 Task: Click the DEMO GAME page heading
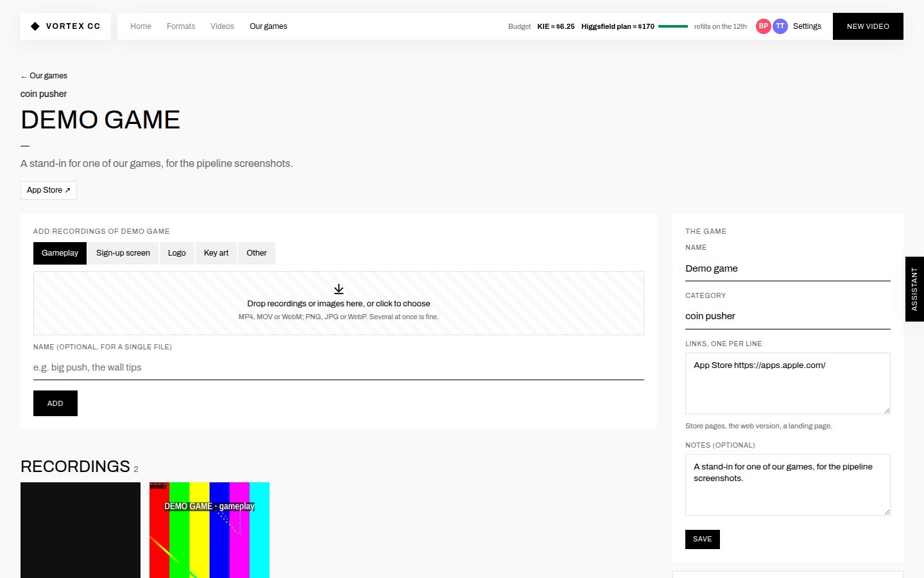tap(101, 120)
